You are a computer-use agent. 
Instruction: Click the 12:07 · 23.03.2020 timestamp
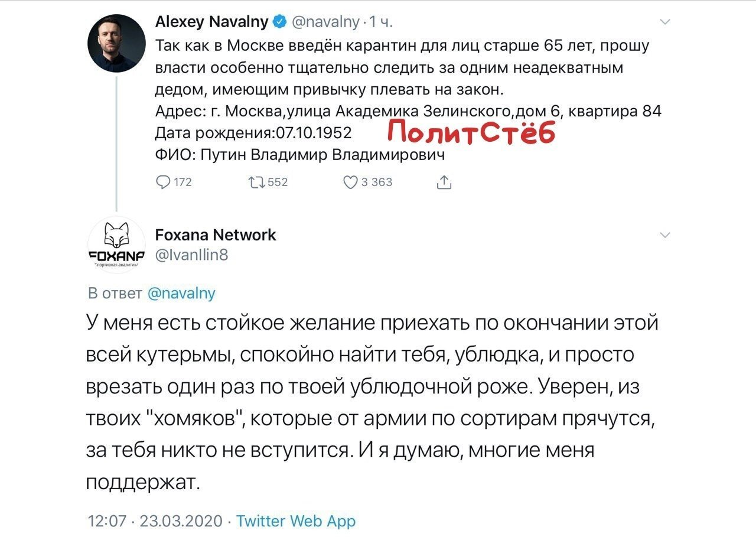tap(155, 521)
